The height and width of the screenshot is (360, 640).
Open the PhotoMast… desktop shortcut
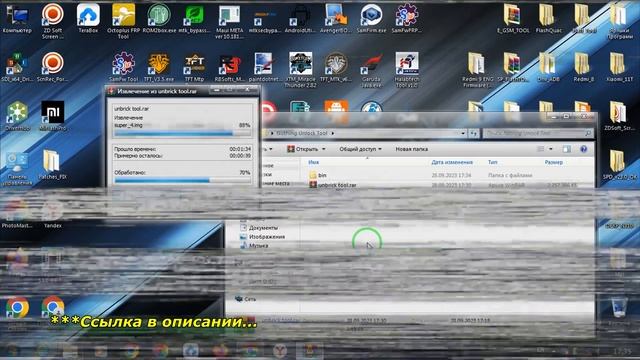pos(17,214)
